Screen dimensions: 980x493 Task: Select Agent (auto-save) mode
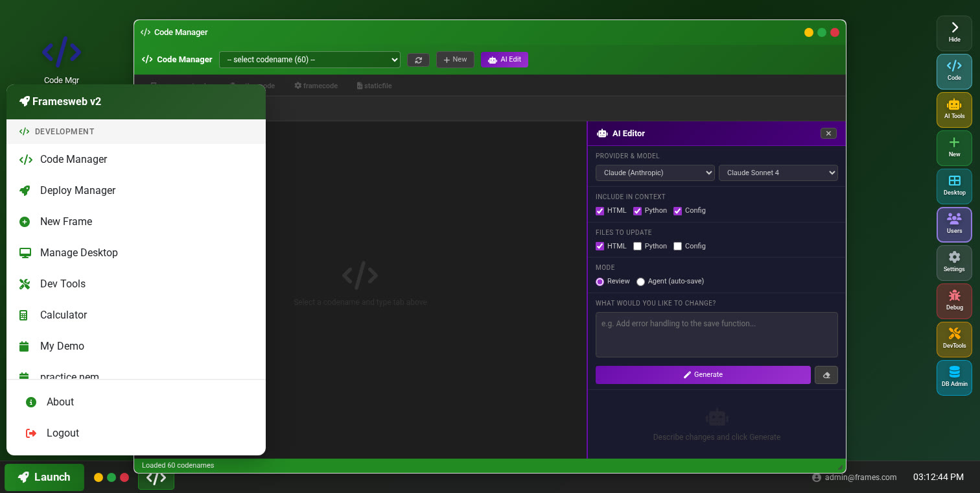tap(640, 281)
